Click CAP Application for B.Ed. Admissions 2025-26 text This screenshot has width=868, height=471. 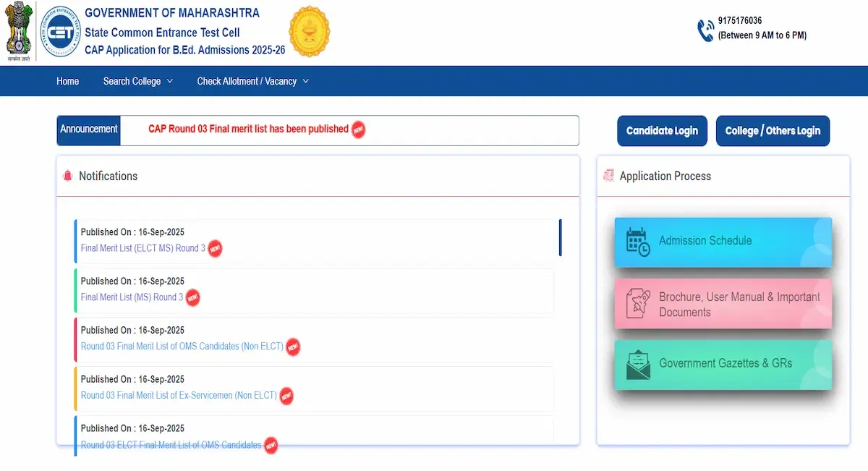tap(185, 50)
